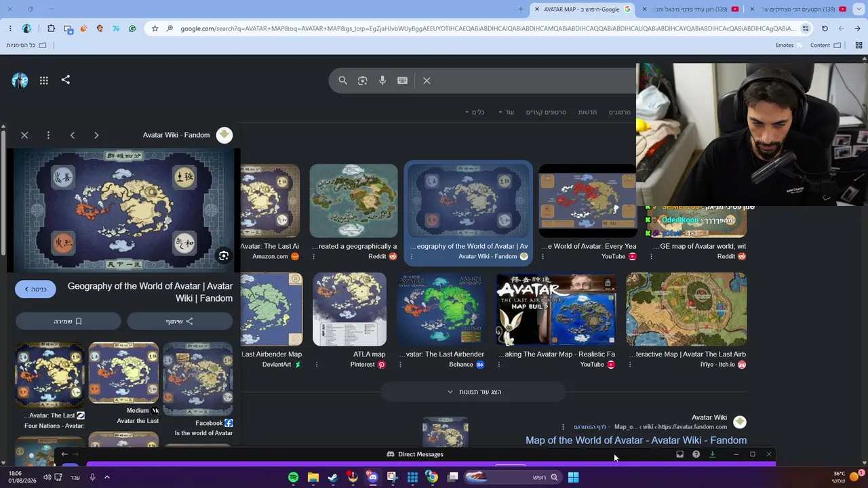The image size is (868, 488).
Task: Open the Discord Inbox icon
Action: (679, 454)
